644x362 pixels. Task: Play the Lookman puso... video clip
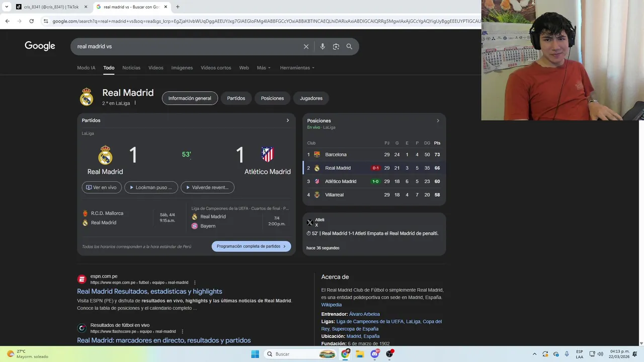[x=151, y=188]
